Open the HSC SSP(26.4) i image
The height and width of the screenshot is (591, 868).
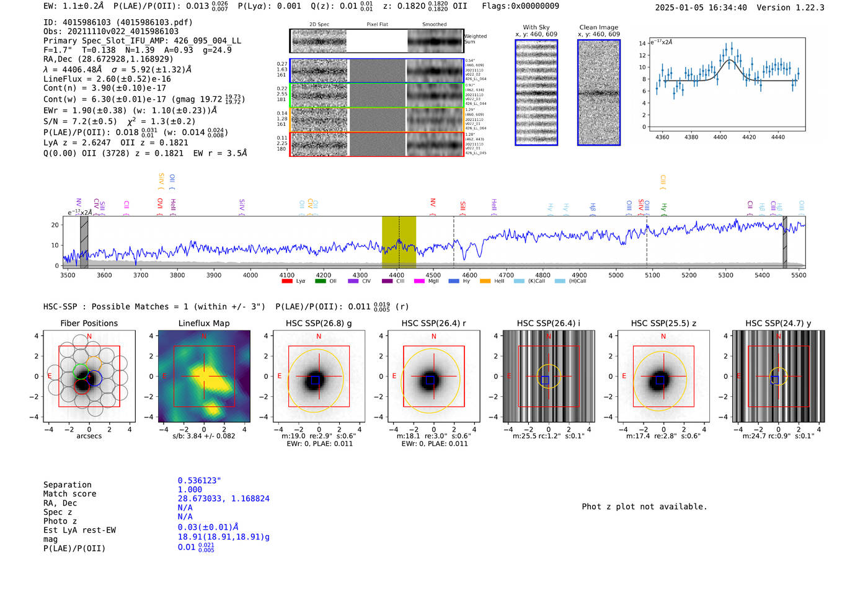pyautogui.click(x=548, y=376)
